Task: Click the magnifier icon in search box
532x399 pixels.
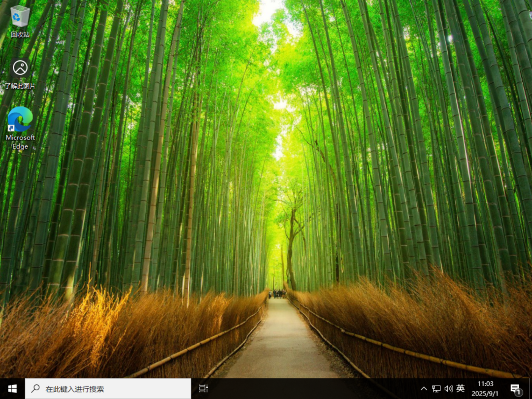Action: coord(35,389)
